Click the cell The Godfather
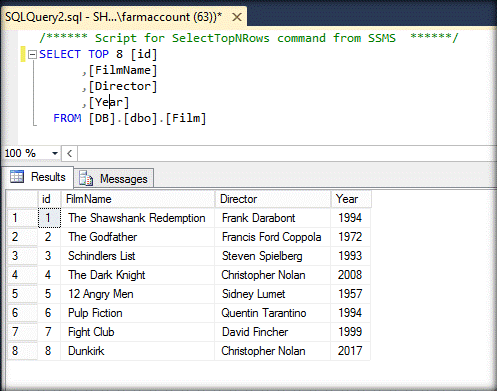497x391 pixels. coord(138,237)
